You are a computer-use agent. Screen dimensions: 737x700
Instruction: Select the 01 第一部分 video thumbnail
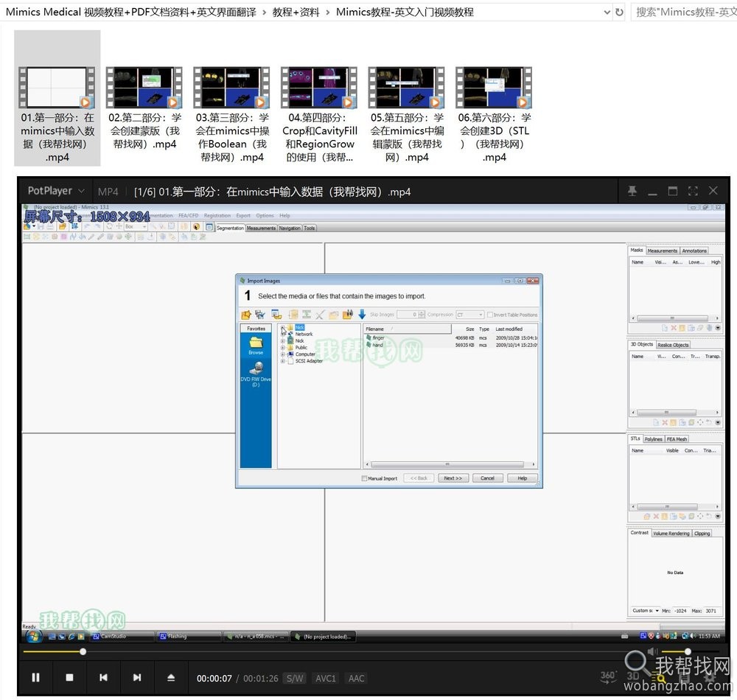point(57,88)
